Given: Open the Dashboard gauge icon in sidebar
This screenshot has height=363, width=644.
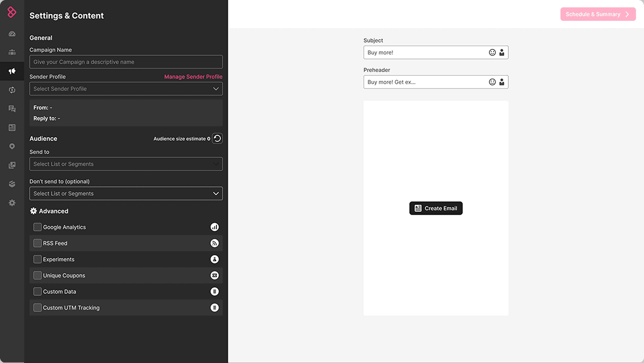Looking at the screenshot, I should [12, 34].
